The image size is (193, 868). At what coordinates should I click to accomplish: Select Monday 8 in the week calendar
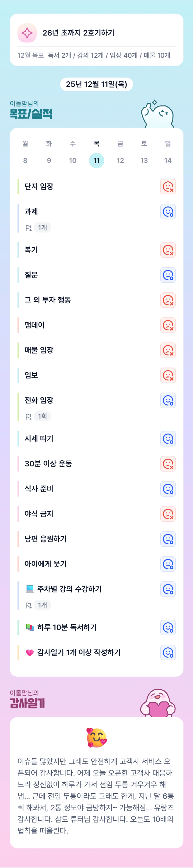(25, 160)
